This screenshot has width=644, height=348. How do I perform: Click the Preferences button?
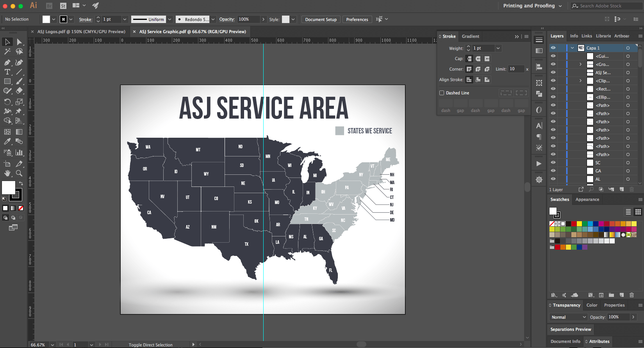(x=357, y=20)
